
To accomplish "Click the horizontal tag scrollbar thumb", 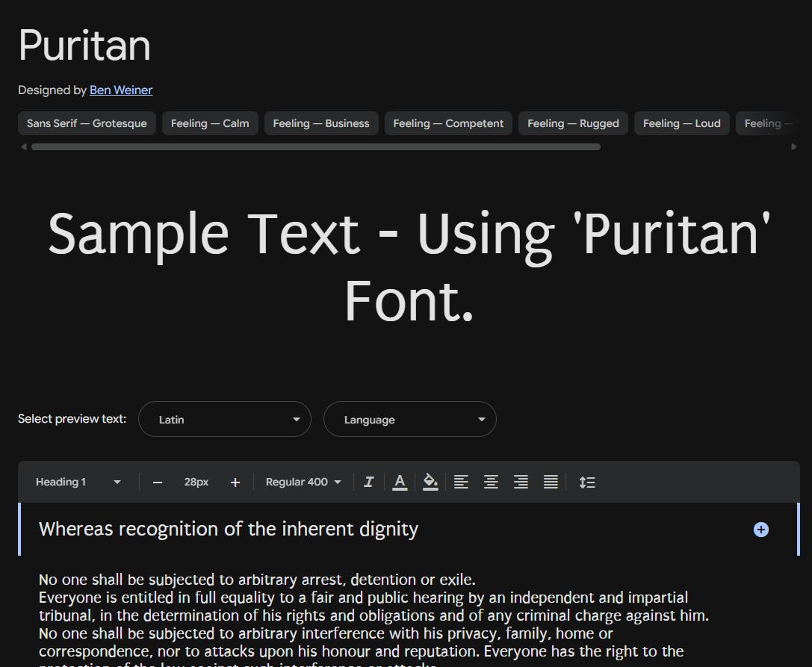I will coord(316,147).
